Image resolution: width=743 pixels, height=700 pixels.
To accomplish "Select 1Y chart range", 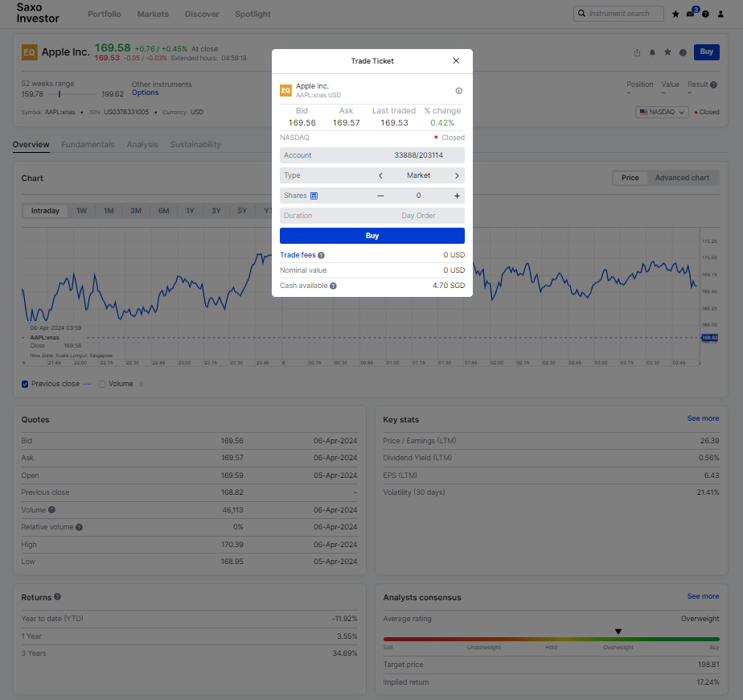I will coord(190,211).
